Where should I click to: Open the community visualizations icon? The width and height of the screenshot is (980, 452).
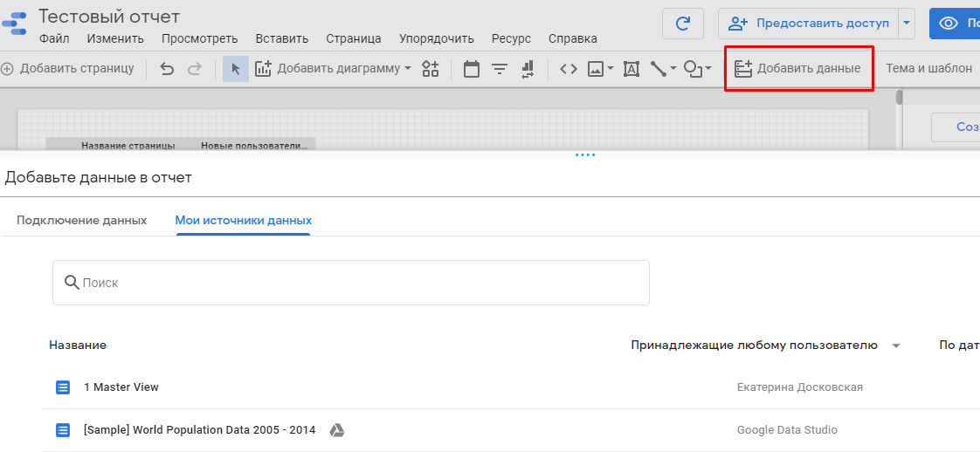[430, 69]
